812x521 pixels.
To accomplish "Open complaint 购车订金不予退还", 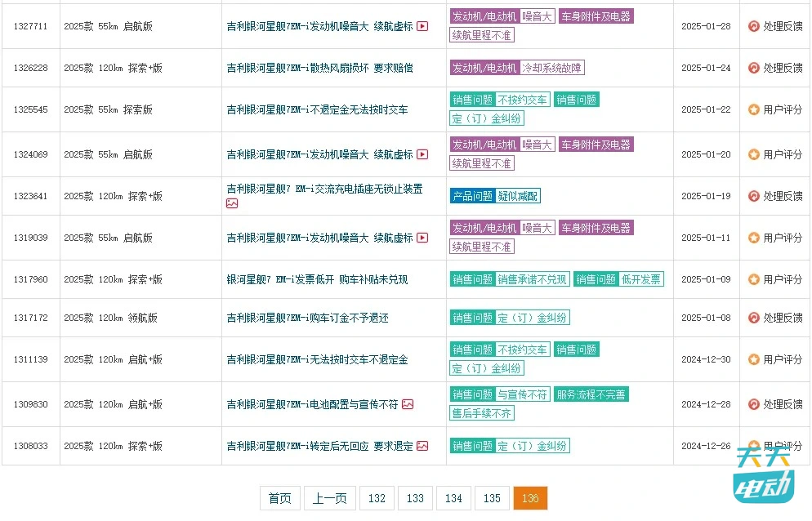I will point(308,318).
